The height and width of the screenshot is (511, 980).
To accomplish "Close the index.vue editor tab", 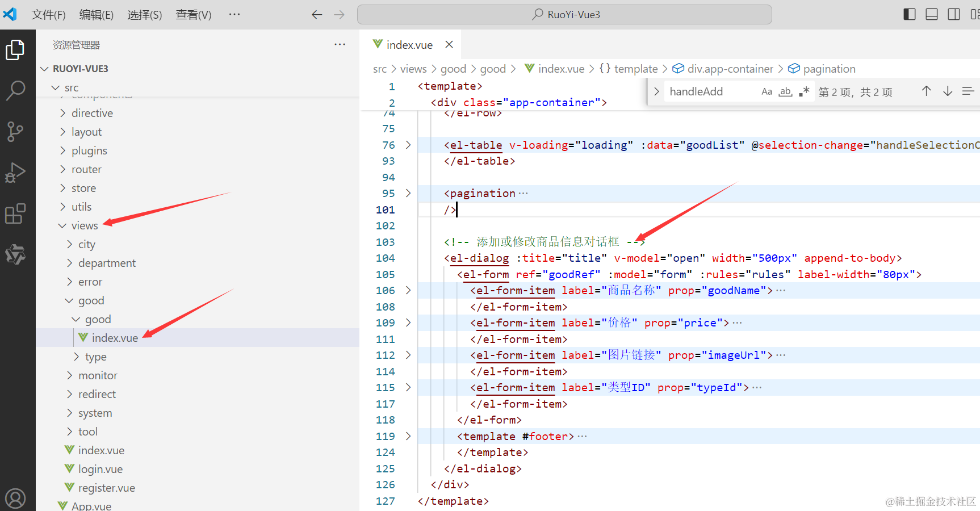I will (449, 44).
